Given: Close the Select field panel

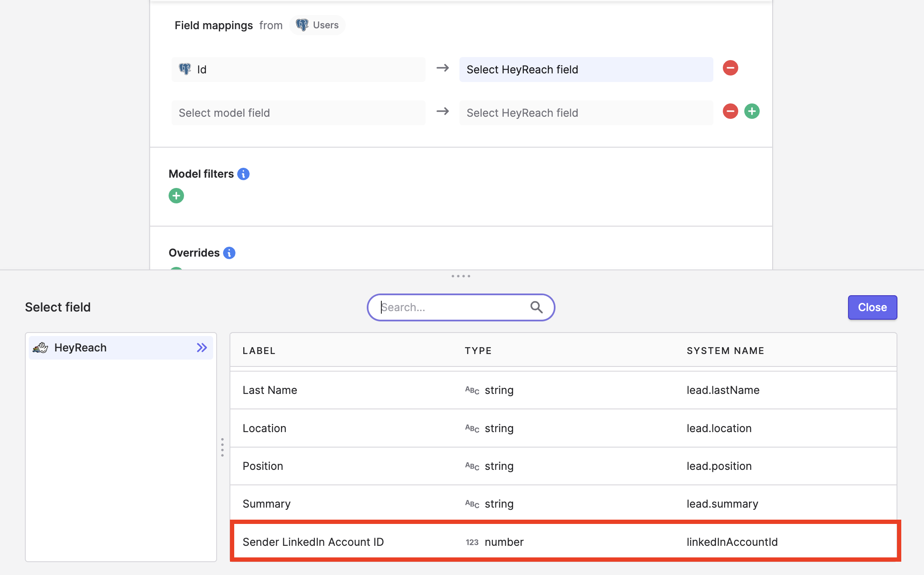Looking at the screenshot, I should (x=872, y=307).
